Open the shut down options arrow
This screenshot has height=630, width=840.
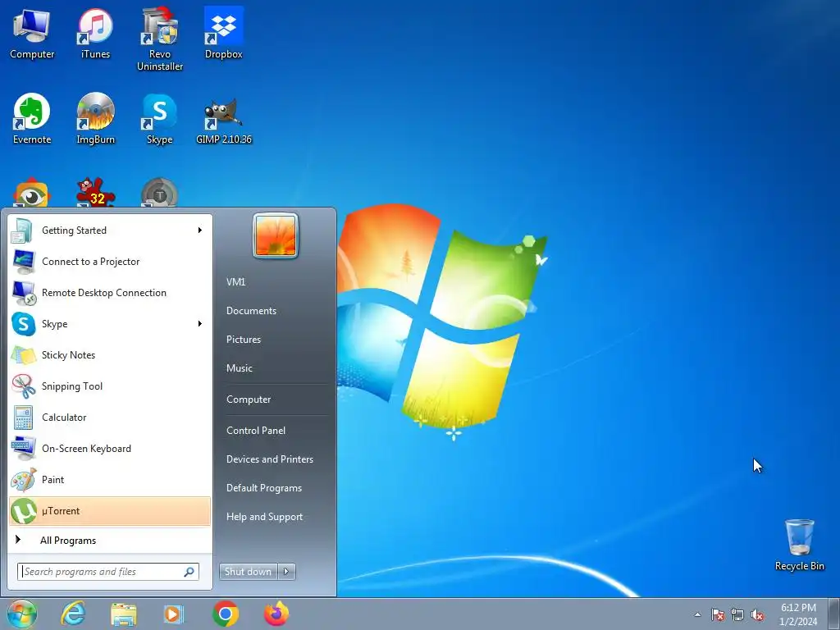(286, 572)
